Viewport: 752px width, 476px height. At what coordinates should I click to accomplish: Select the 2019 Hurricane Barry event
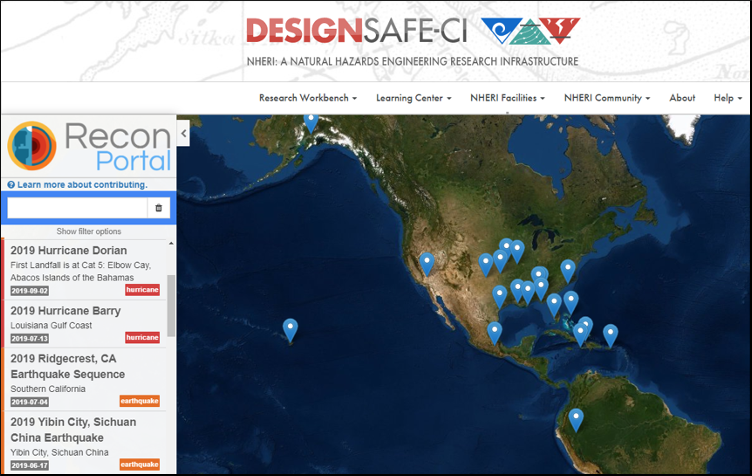(x=85, y=324)
